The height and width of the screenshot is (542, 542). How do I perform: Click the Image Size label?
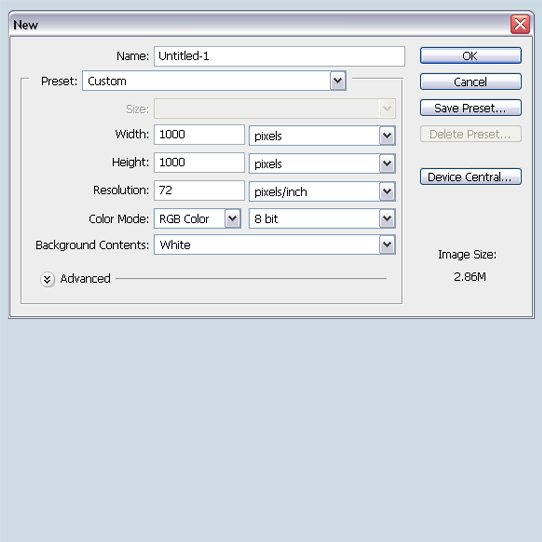pos(467,255)
